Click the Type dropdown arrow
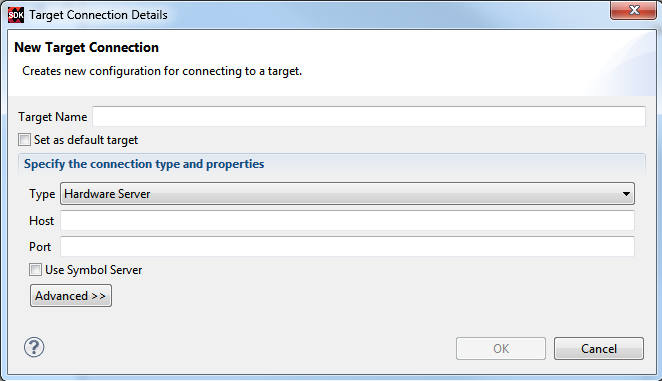 (626, 194)
